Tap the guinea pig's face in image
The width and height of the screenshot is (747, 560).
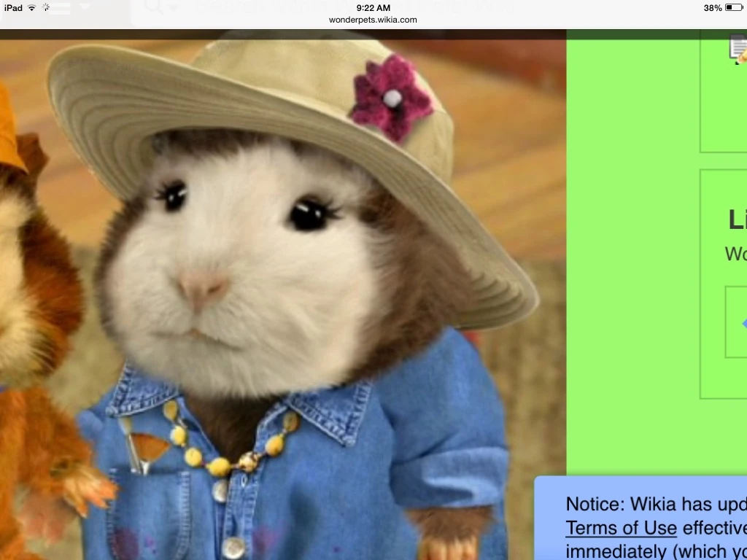point(241,270)
